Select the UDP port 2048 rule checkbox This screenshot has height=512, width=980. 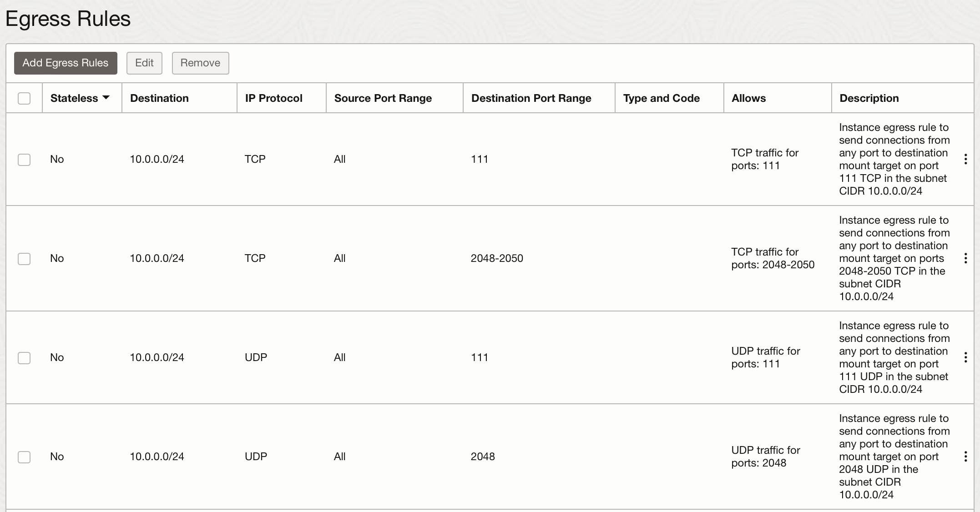coord(24,457)
